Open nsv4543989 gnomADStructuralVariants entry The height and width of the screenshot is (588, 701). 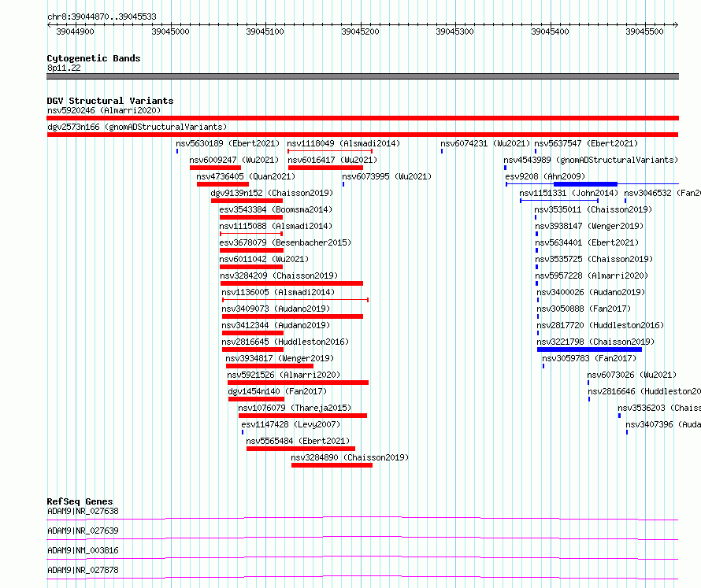click(591, 160)
